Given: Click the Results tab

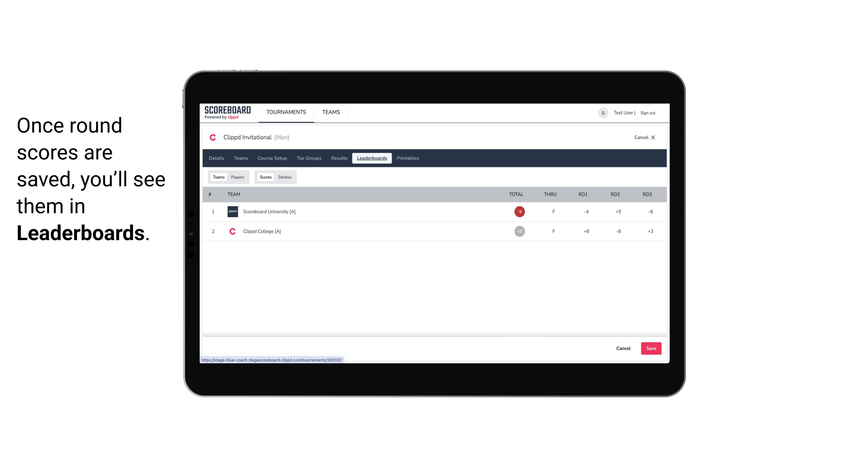Looking at the screenshot, I should pos(338,158).
